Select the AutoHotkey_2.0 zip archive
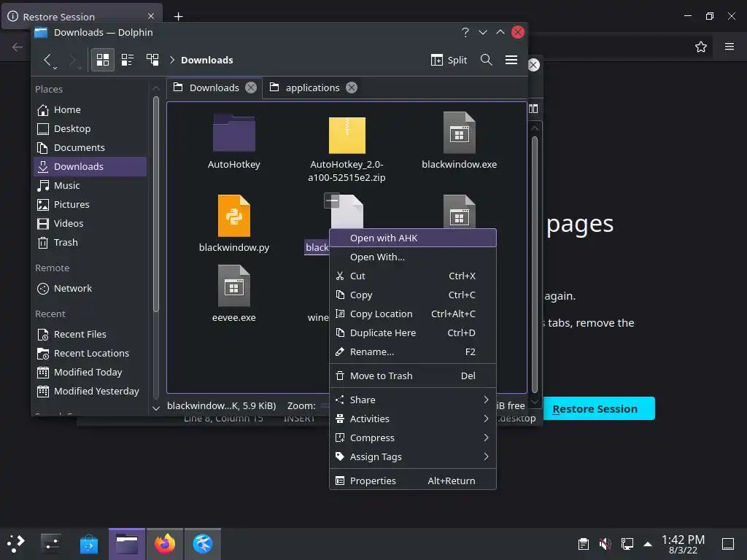 pos(347,147)
